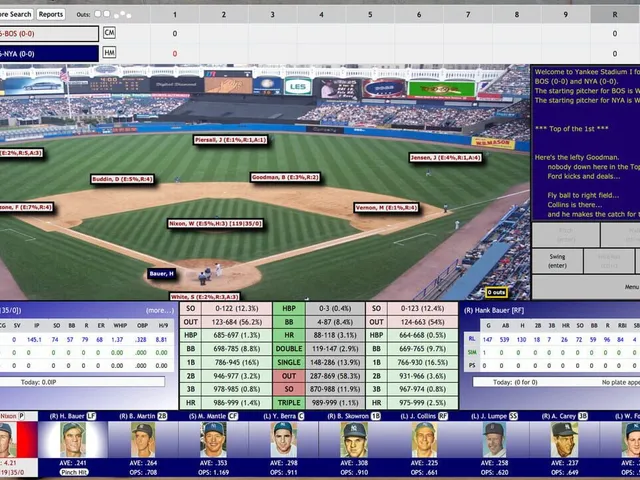The height and width of the screenshot is (480, 640).
Task: Select J. Collins's player portrait
Action: tap(424, 439)
